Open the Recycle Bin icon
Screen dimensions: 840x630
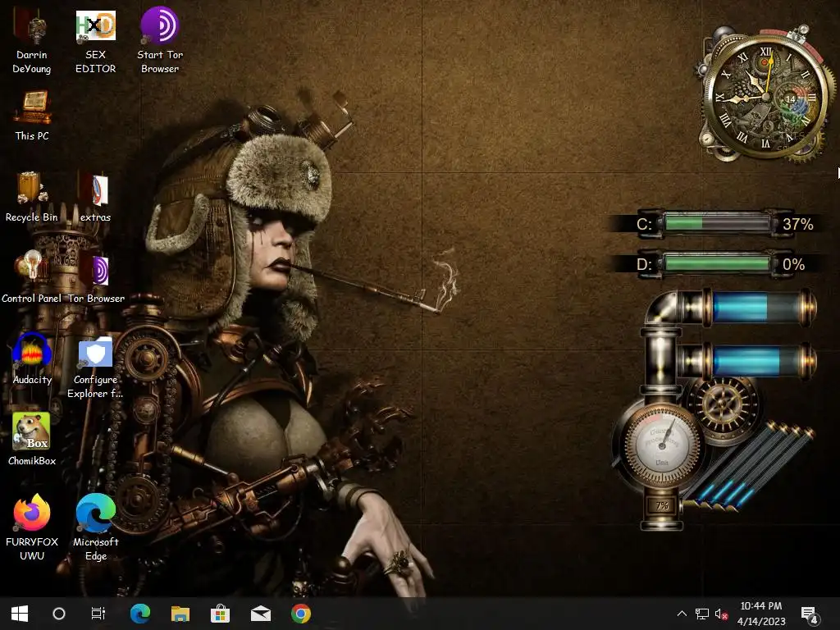pyautogui.click(x=32, y=197)
